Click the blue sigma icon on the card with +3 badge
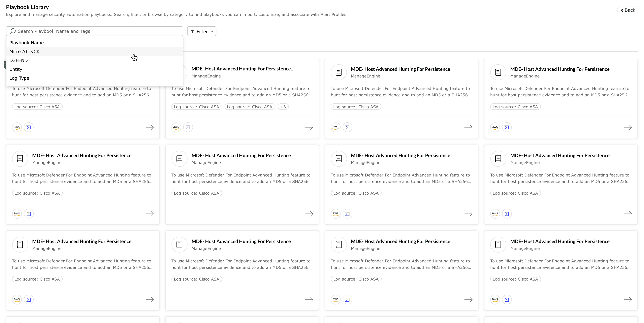 point(188,127)
